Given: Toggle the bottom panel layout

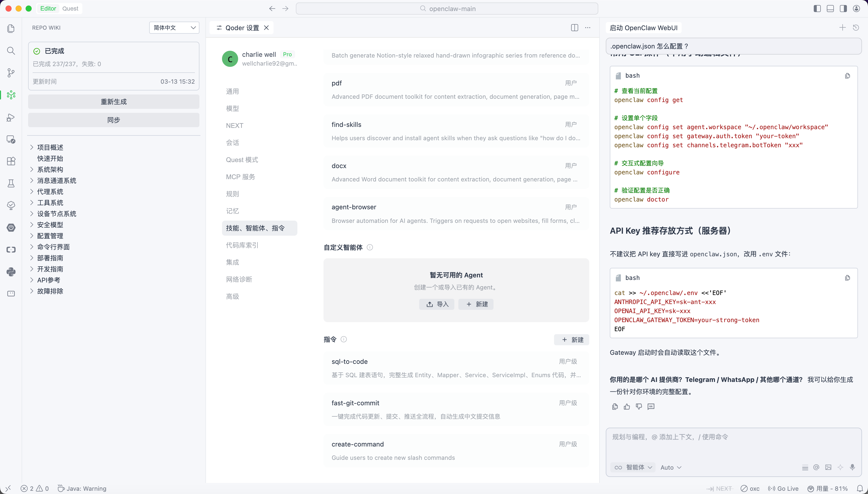Looking at the screenshot, I should [830, 9].
